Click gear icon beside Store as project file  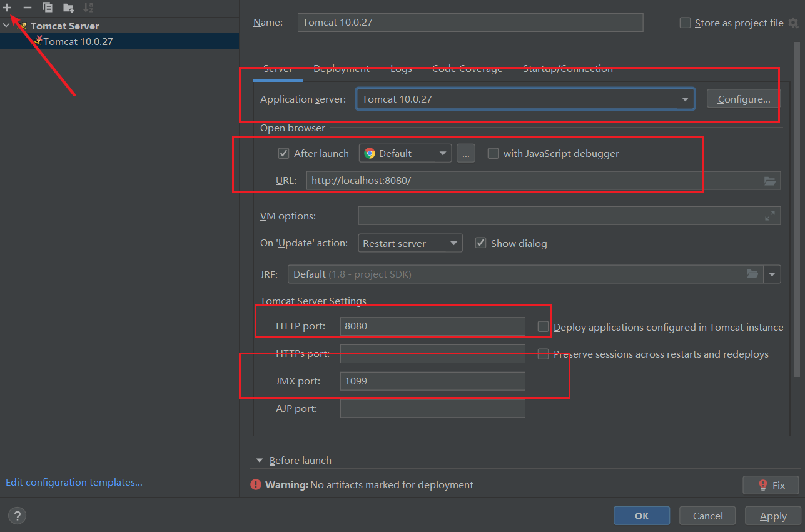(793, 23)
